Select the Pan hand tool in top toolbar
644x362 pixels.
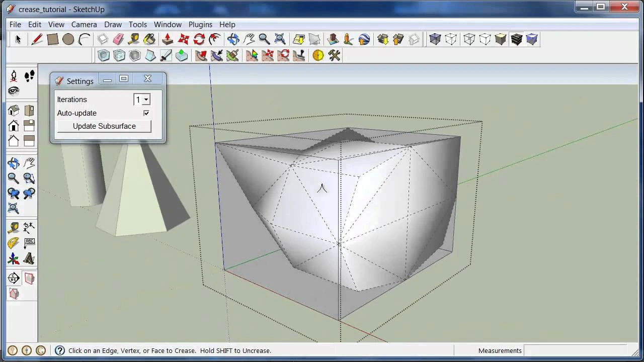(249, 39)
